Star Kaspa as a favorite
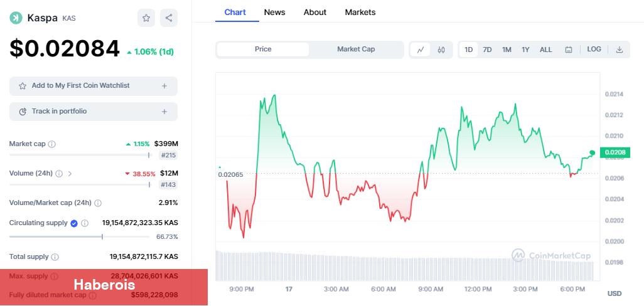 [x=146, y=18]
